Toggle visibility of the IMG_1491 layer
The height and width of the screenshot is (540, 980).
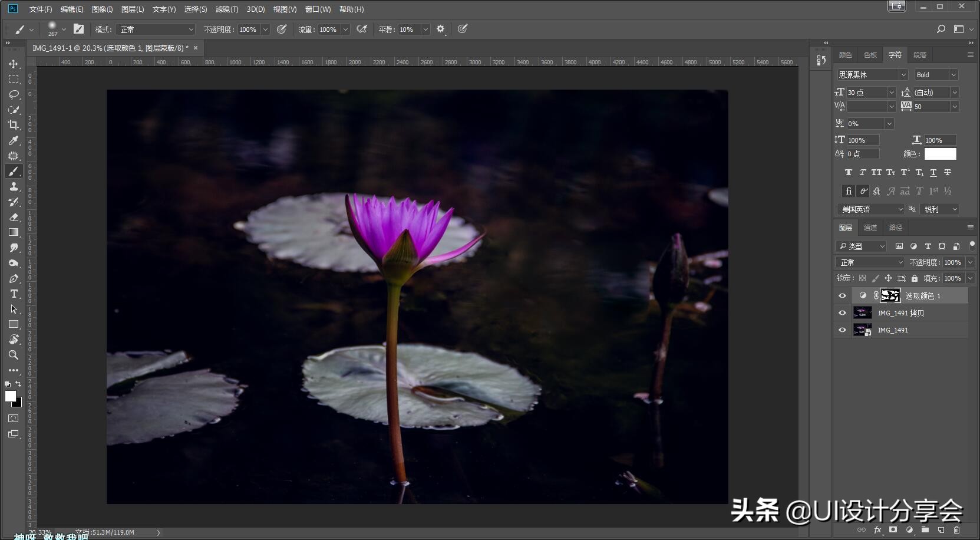pyautogui.click(x=842, y=330)
